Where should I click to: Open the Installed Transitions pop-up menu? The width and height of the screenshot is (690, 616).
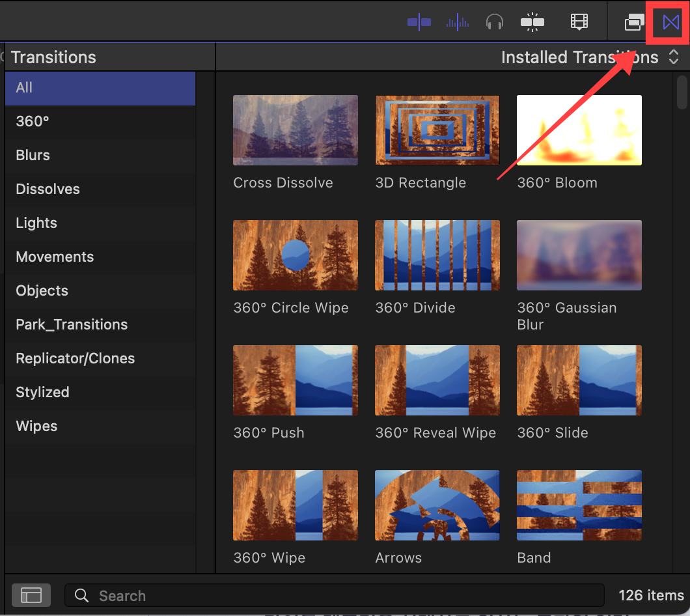(589, 57)
